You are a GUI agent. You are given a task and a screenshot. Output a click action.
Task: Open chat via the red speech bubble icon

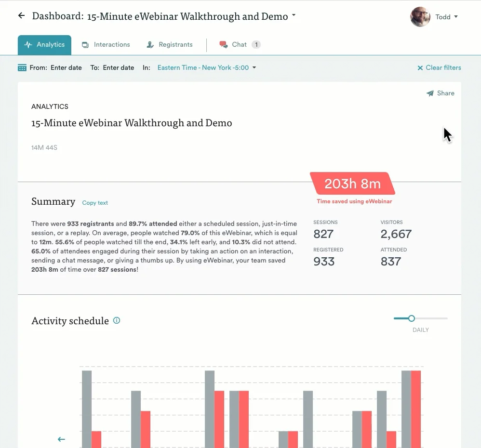[x=223, y=44]
